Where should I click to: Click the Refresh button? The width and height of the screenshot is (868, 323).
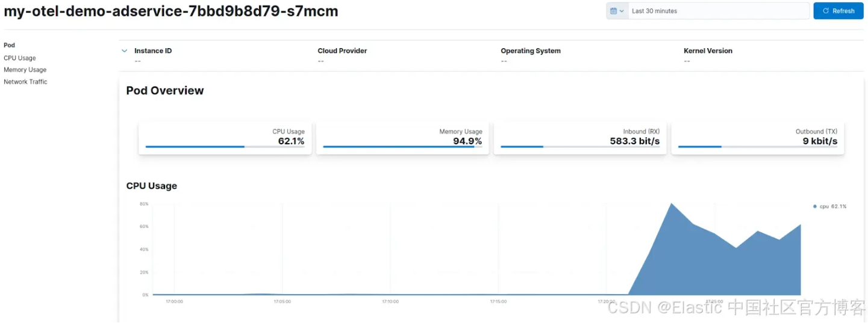[x=838, y=11]
